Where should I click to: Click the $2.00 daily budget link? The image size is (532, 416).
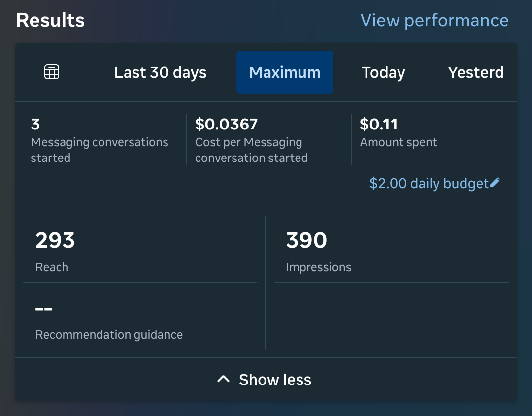[428, 183]
